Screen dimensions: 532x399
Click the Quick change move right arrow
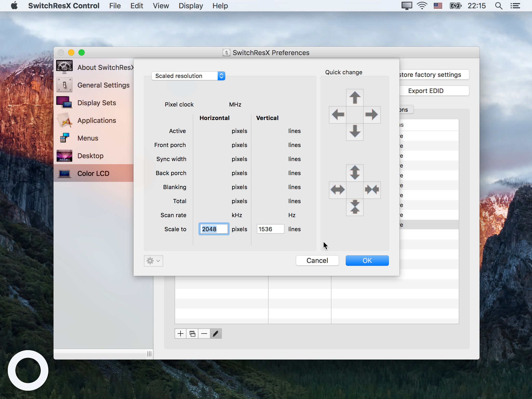coord(372,115)
